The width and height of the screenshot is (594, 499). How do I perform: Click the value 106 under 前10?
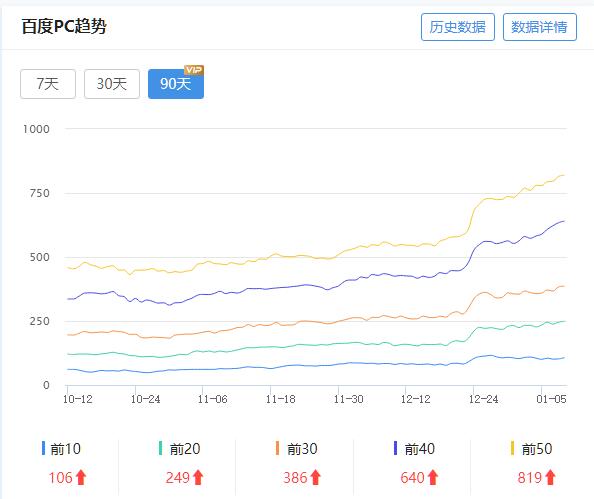61,478
